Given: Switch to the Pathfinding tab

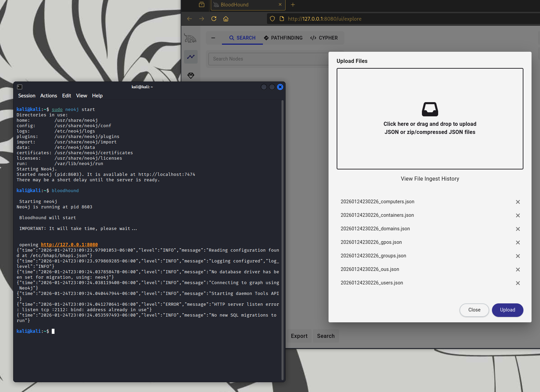Looking at the screenshot, I should tap(283, 38).
